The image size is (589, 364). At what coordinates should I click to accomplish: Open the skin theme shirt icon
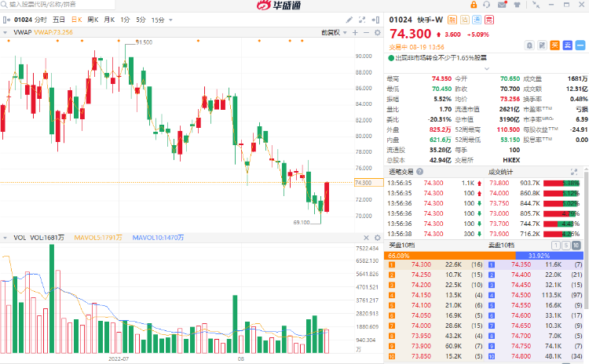[515, 5]
